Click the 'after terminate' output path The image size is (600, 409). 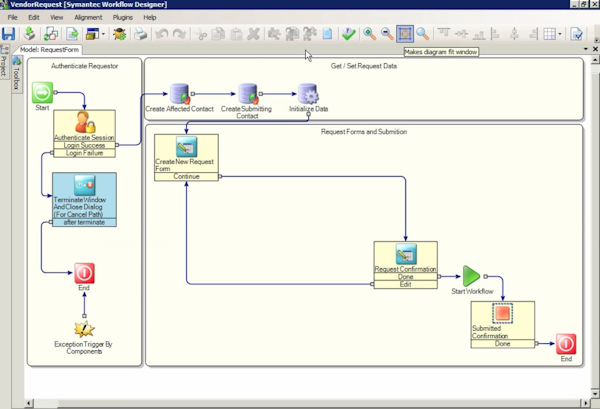(x=84, y=222)
